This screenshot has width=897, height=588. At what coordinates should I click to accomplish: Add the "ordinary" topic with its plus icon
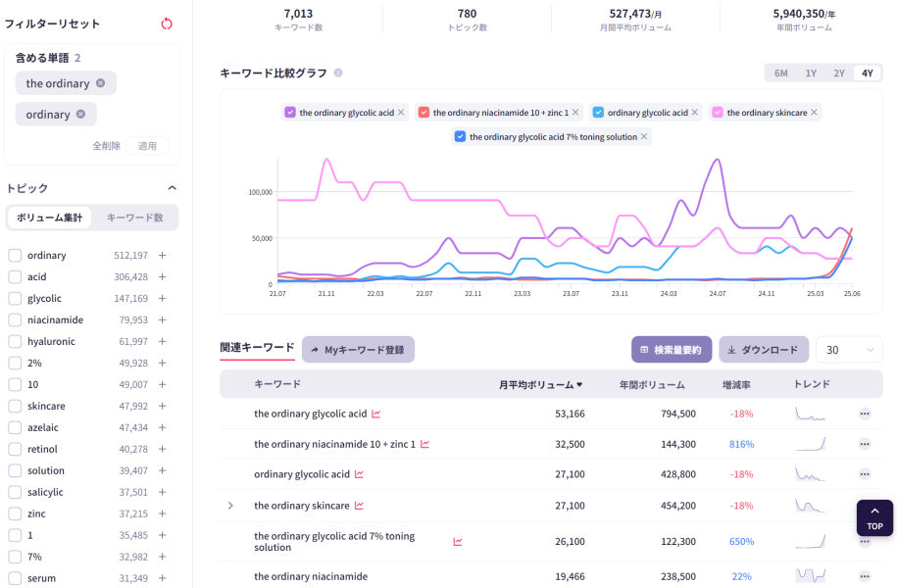[163, 255]
